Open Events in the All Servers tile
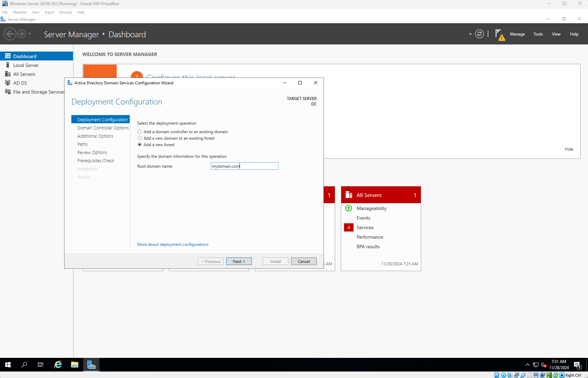The height and width of the screenshot is (378, 588). coord(363,218)
